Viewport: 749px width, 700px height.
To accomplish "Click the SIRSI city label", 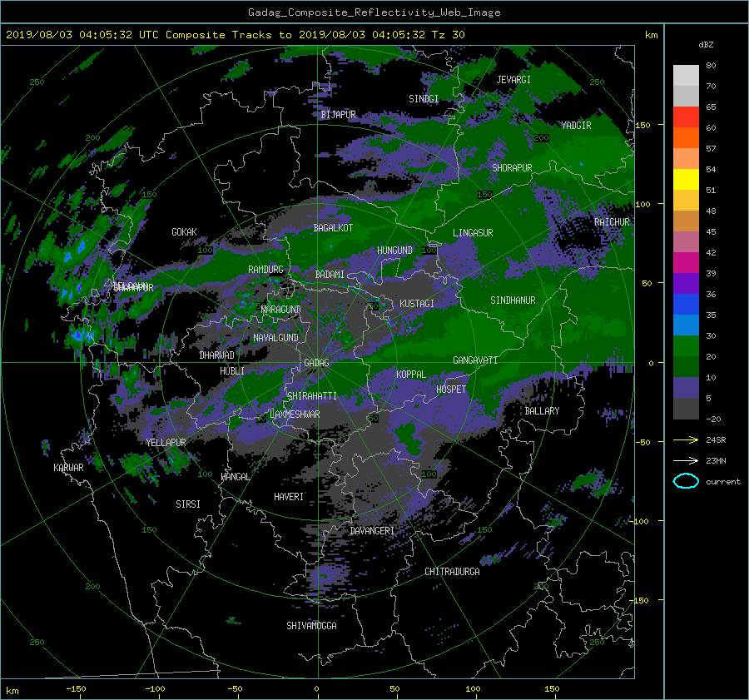I will pos(188,504).
